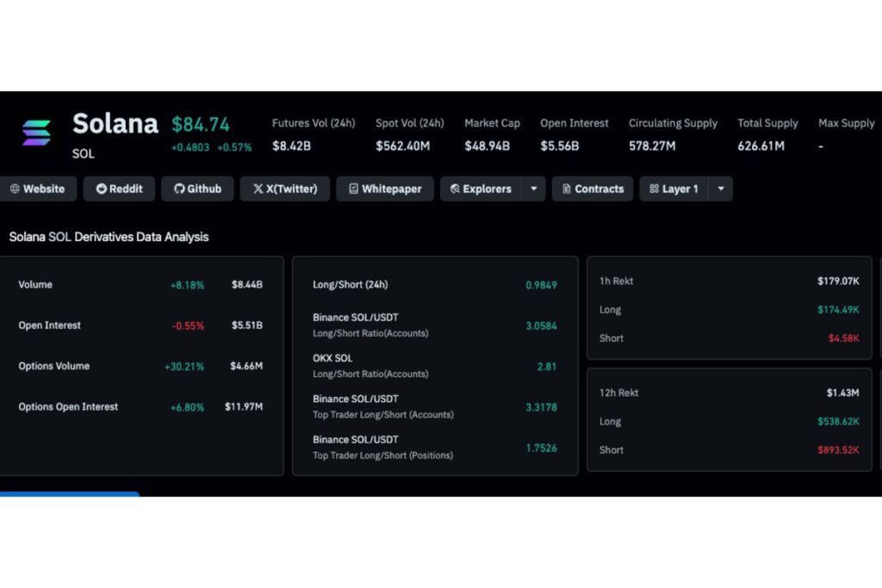
Task: Click the Solana logo icon
Action: (x=36, y=133)
